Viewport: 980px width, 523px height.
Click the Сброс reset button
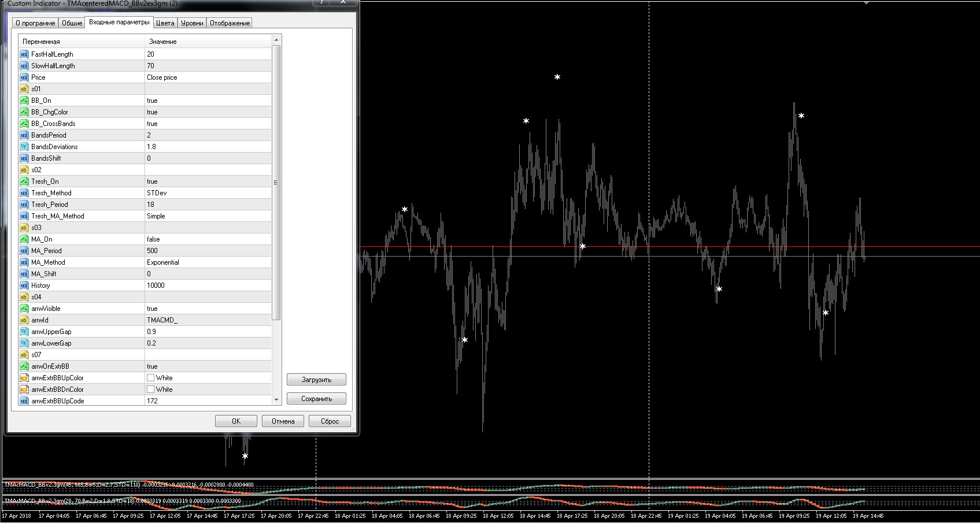point(330,421)
